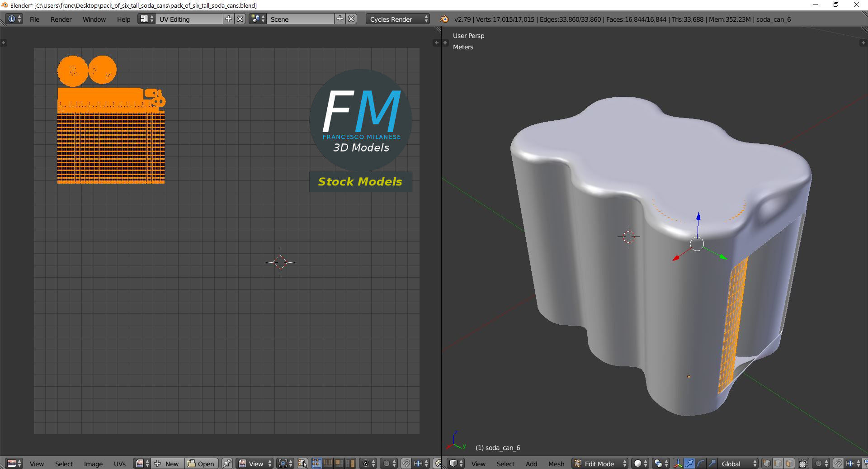
Task: Delete the current scene
Action: (x=352, y=19)
